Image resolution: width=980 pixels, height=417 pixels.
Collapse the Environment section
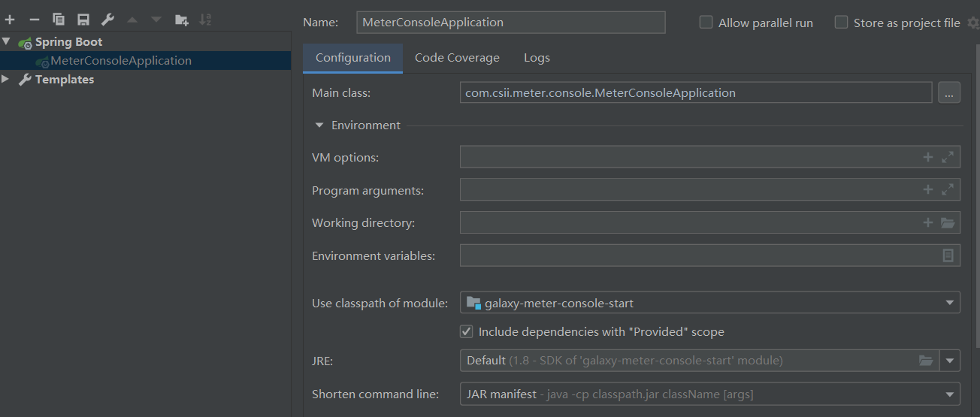point(319,125)
